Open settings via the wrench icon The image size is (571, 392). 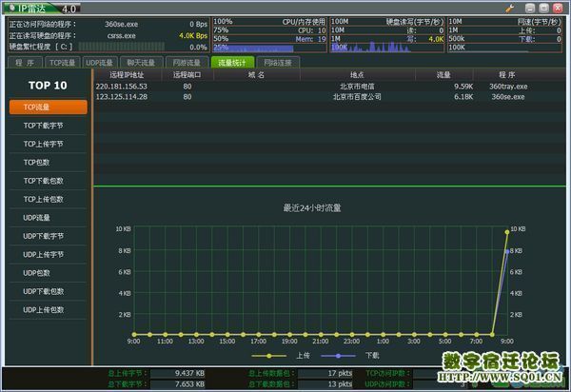click(x=510, y=8)
